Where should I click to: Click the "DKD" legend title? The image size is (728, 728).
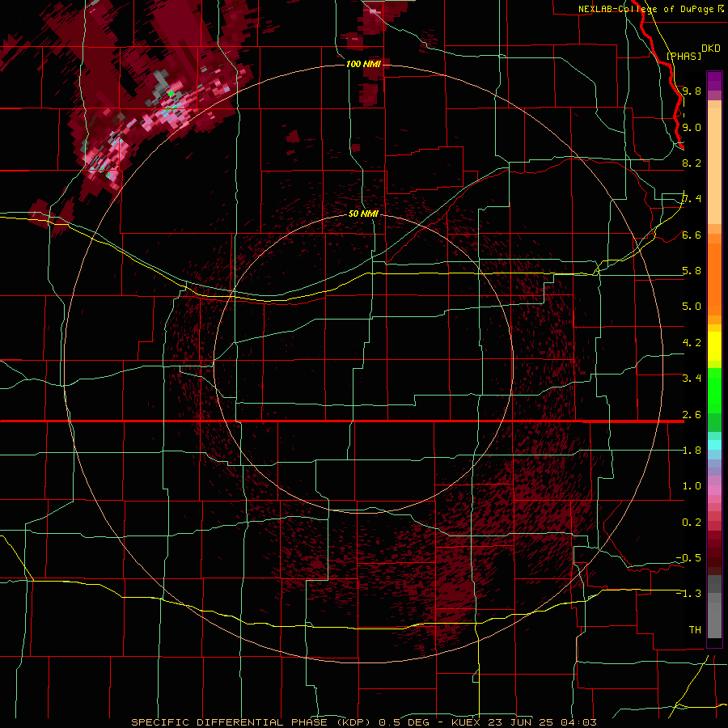(x=711, y=49)
